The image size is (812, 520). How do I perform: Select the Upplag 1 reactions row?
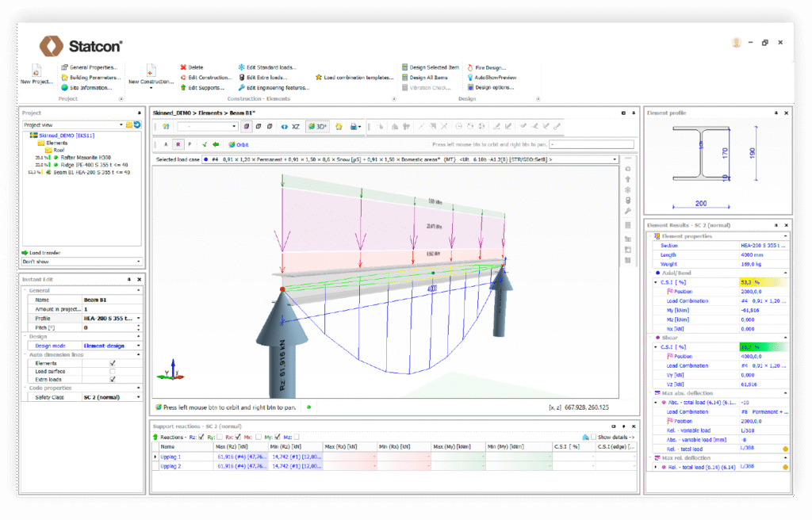coord(171,457)
